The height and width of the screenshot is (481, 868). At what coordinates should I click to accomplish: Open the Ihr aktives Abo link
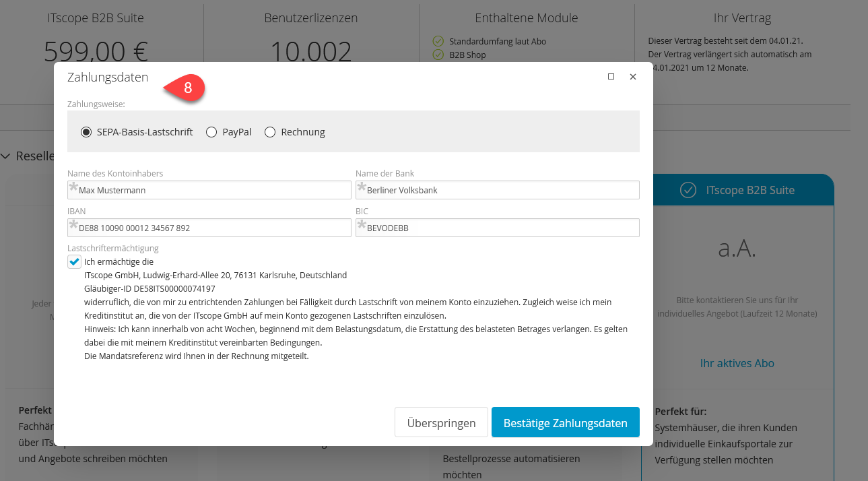point(737,363)
